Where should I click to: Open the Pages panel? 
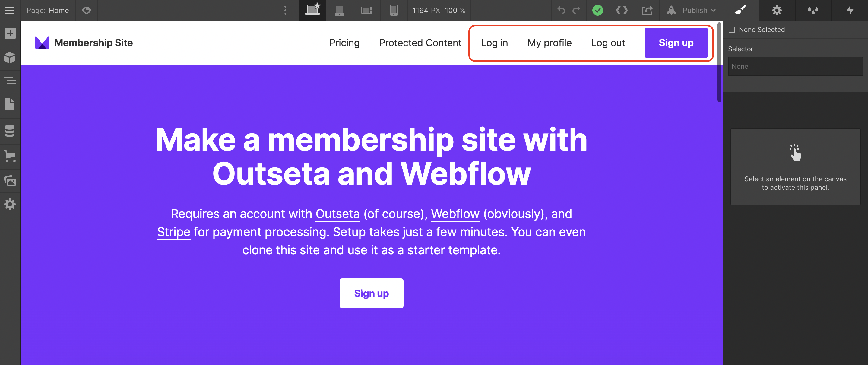pos(10,104)
